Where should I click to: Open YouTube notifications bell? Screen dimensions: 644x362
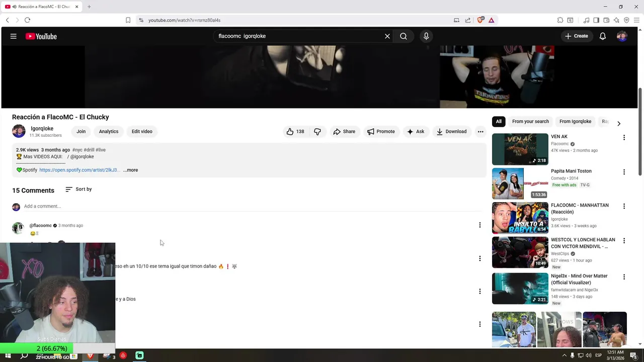click(x=603, y=36)
